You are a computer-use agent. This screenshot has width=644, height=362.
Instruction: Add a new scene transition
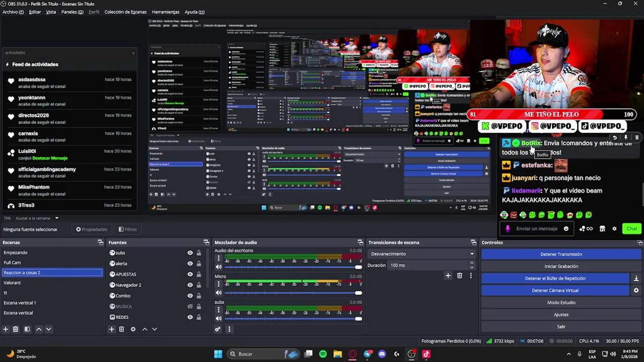coord(448,276)
